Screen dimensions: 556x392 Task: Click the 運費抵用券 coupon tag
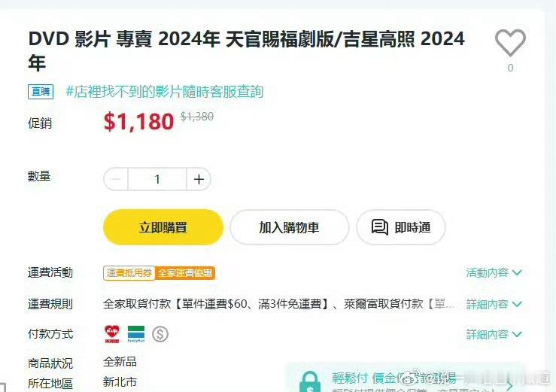(129, 273)
